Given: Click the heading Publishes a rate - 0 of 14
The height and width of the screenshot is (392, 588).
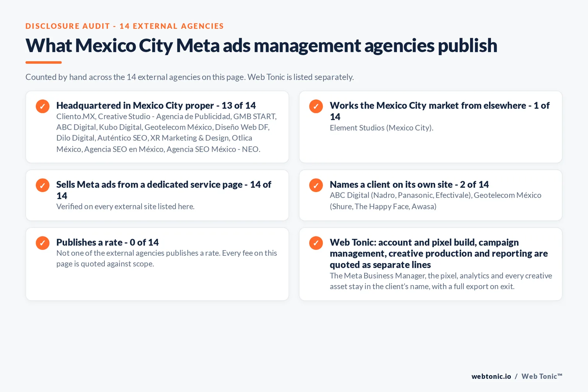Looking at the screenshot, I should pos(107,242).
